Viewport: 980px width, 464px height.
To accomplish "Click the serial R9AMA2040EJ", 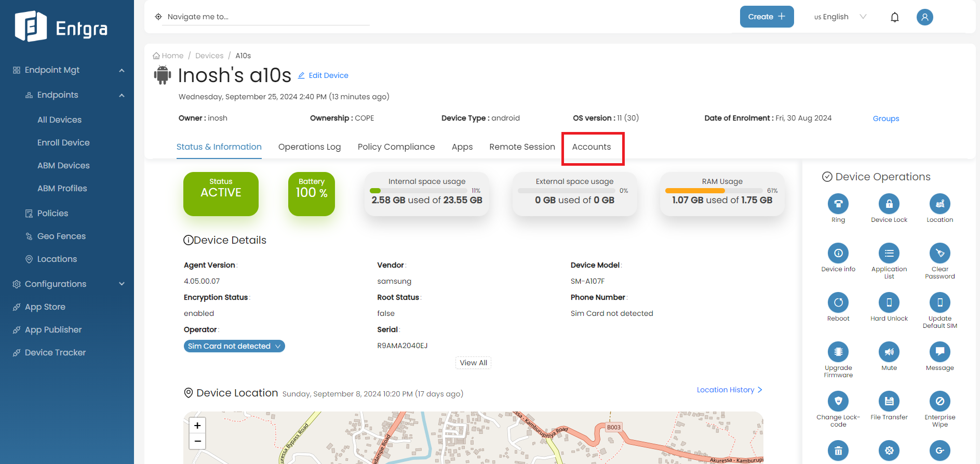I will [x=402, y=346].
